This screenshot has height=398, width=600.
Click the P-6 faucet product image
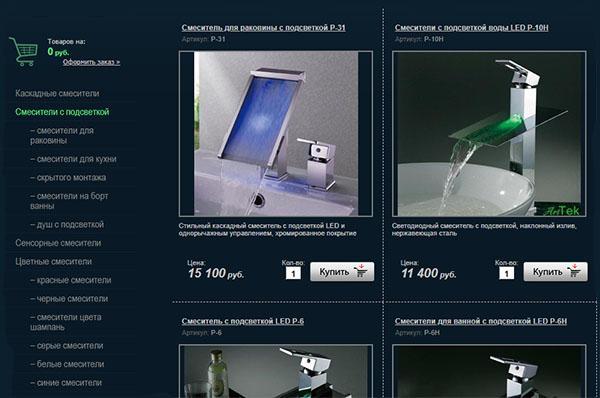pos(276,371)
